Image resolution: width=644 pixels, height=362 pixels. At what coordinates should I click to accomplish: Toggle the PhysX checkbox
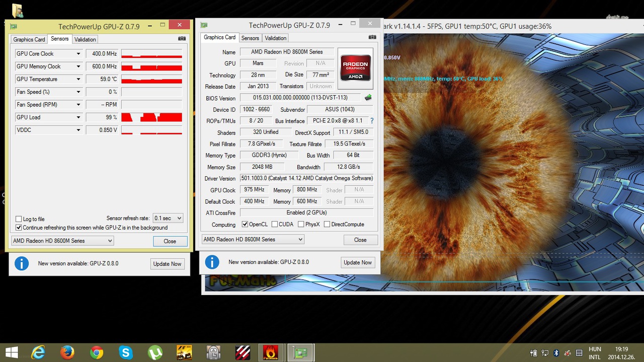coord(301,224)
